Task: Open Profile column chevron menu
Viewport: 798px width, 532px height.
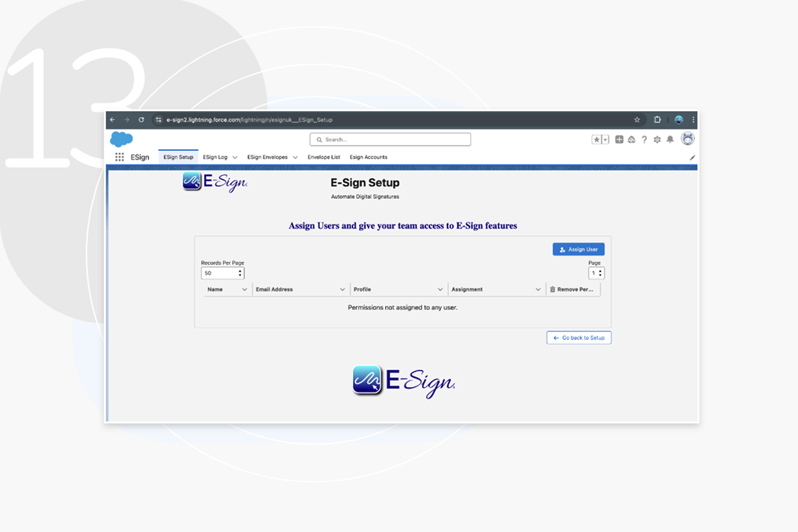Action: (440, 289)
